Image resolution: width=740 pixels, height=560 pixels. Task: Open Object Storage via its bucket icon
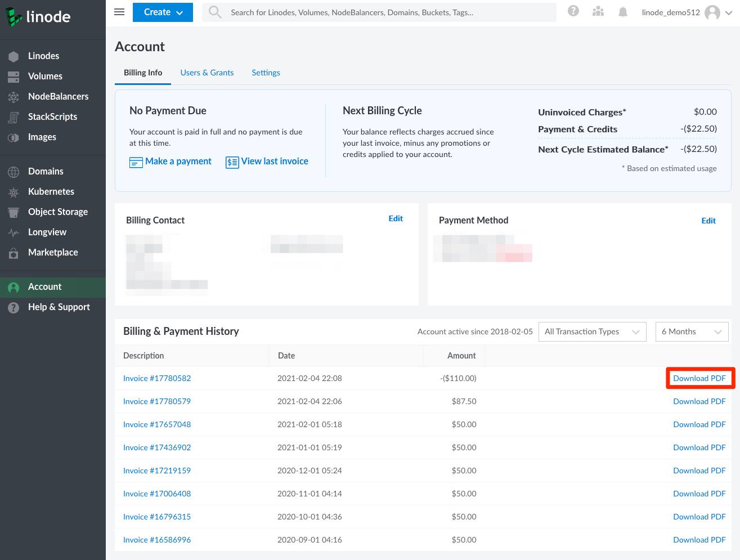(x=13, y=212)
